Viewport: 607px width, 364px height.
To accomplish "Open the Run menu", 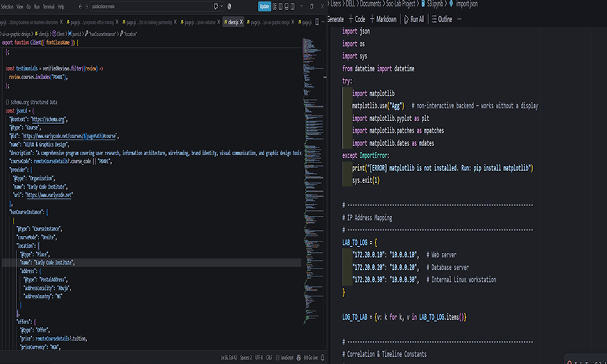I will pyautogui.click(x=37, y=6).
